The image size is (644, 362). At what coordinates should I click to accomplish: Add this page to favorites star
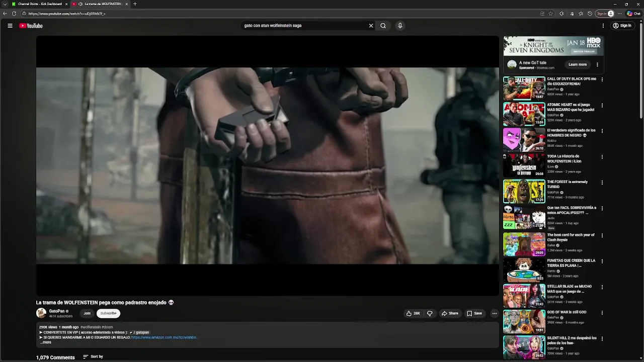click(551, 14)
